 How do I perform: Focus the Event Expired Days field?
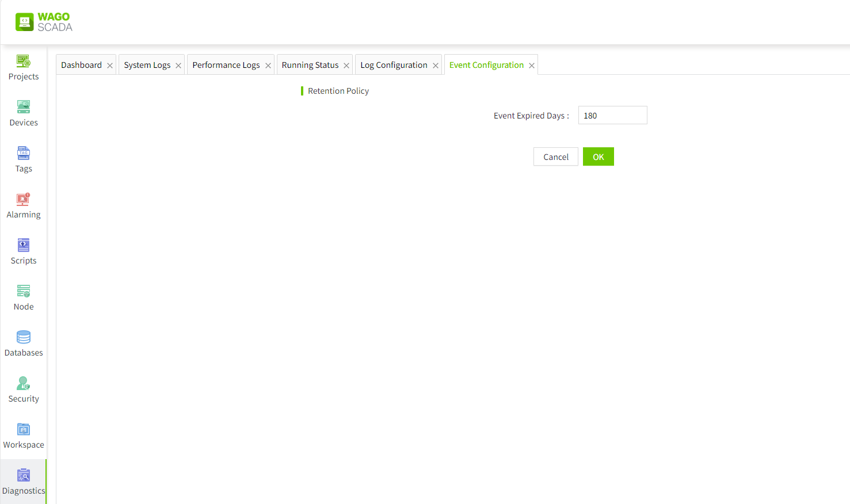click(x=612, y=116)
